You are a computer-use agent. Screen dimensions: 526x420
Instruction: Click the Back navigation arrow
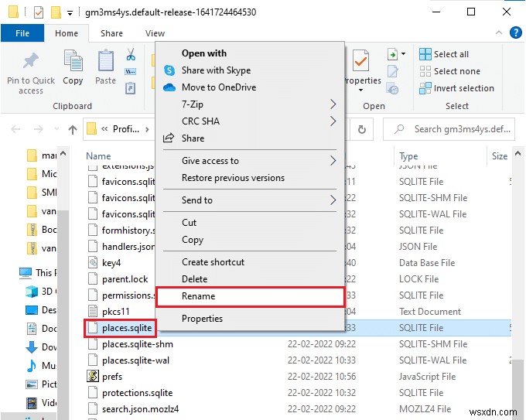(15, 129)
